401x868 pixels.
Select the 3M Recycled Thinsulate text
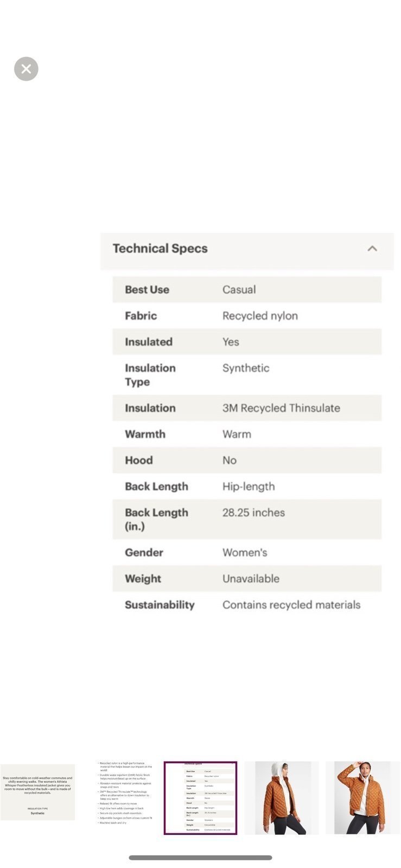[281, 408]
